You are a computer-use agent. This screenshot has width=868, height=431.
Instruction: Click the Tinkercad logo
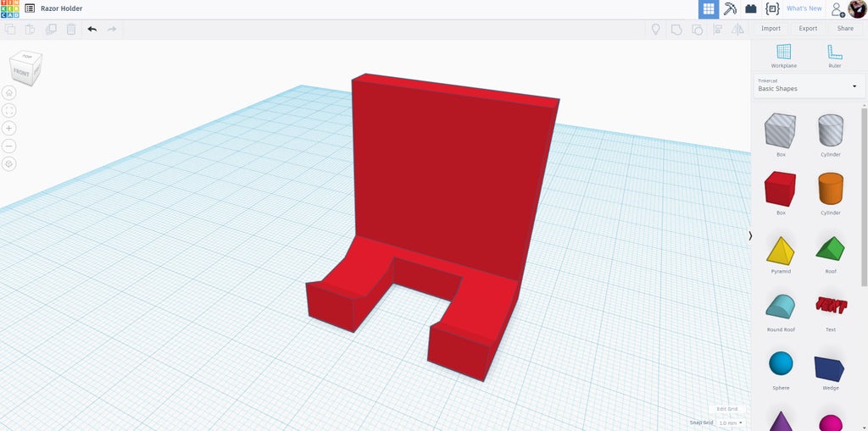[x=10, y=8]
